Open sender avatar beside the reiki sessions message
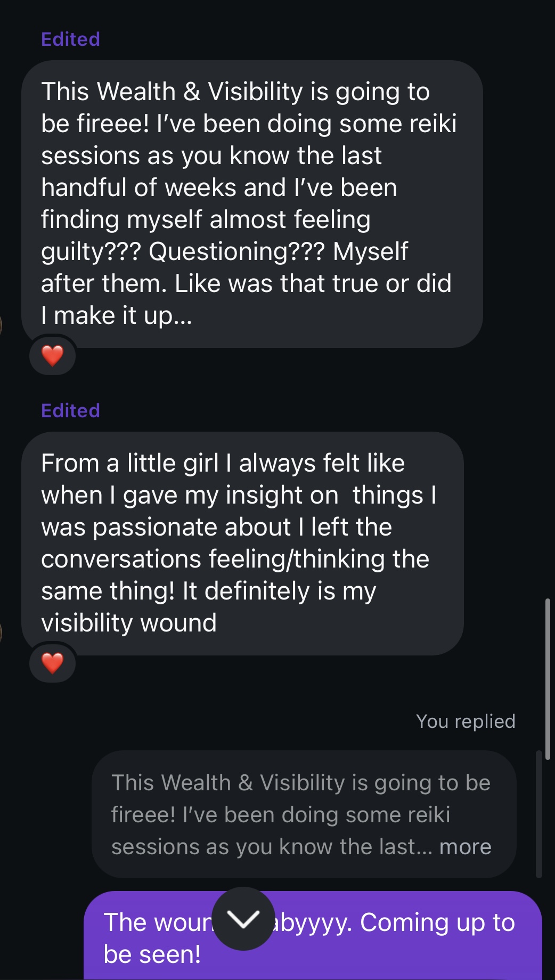The height and width of the screenshot is (980, 555). [1, 325]
